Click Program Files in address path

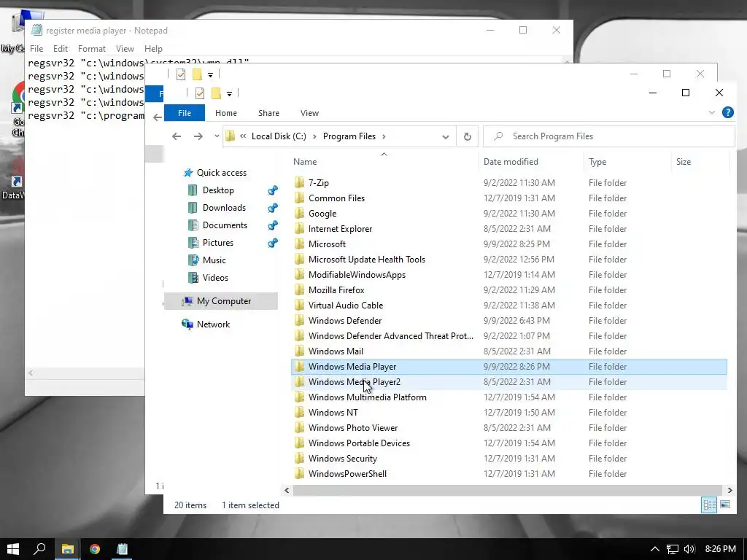click(349, 136)
